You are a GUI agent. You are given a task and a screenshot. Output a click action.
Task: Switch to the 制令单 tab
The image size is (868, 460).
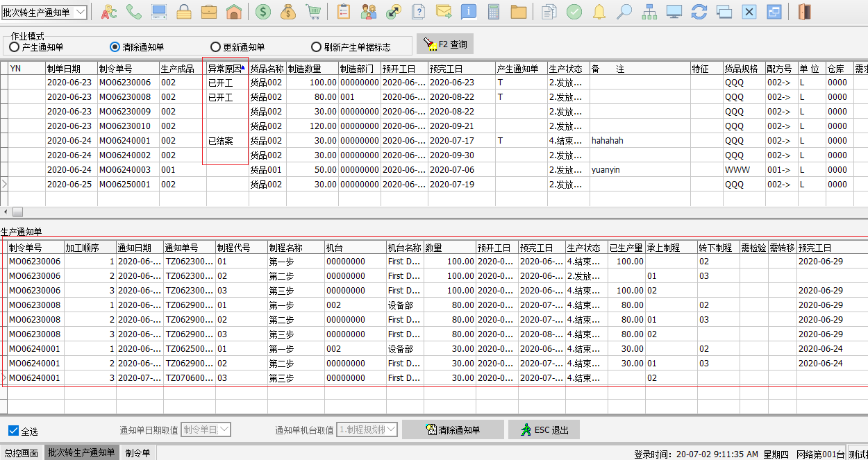137,453
